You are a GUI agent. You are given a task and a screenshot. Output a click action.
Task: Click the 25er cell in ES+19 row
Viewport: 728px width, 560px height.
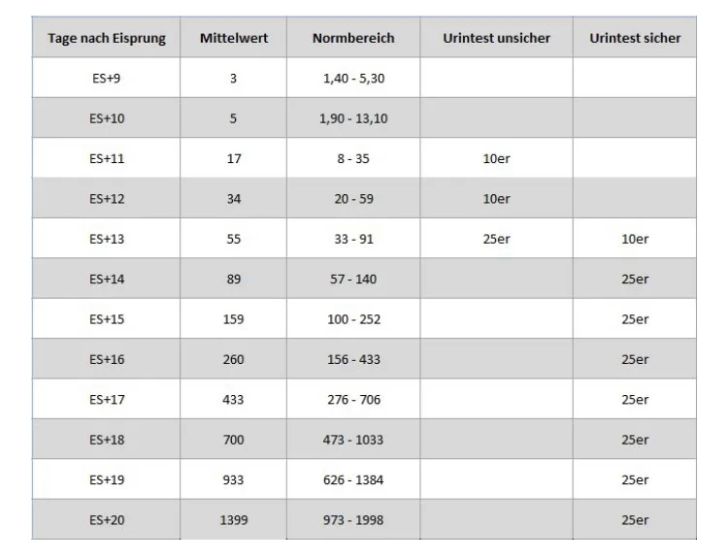point(635,479)
